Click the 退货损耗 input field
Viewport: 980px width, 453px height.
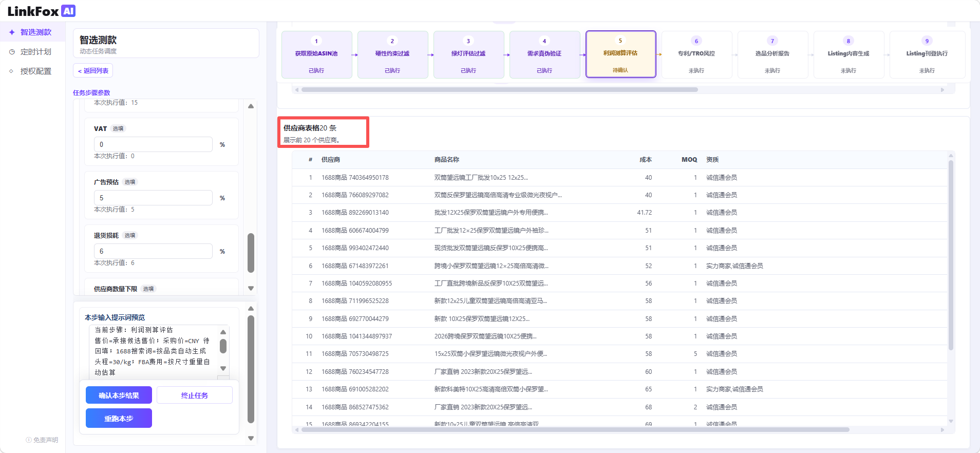pyautogui.click(x=153, y=251)
